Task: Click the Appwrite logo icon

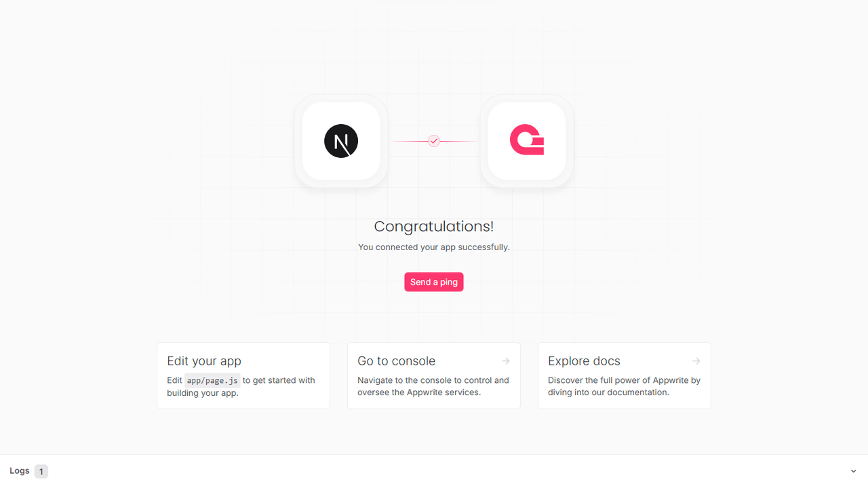Action: pyautogui.click(x=526, y=141)
